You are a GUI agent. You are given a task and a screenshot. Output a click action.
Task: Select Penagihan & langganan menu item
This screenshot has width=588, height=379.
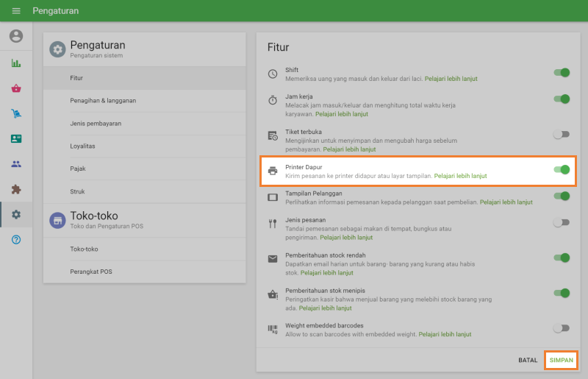pyautogui.click(x=103, y=100)
